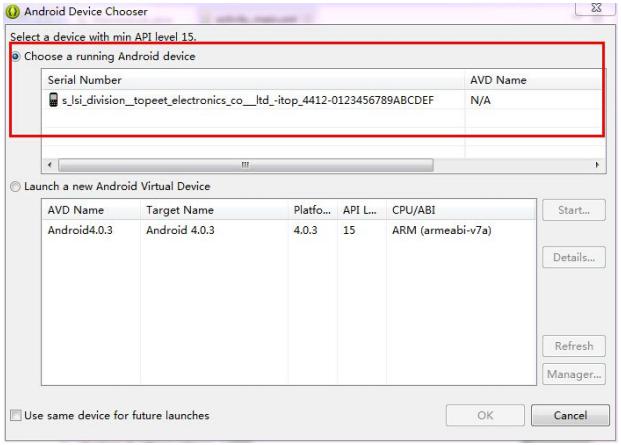This screenshot has width=621, height=445.
Task: Select the Android4.0.3 AVD row
Action: coord(289,230)
